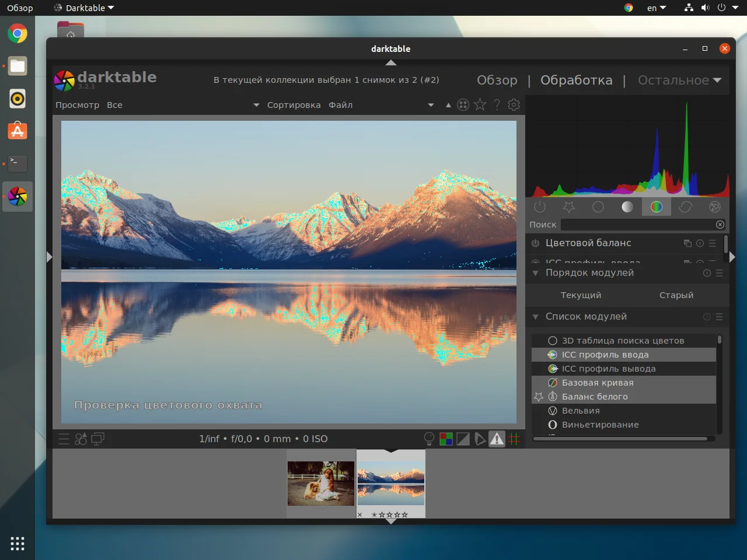Toggle the gamut check warning triangle
Image resolution: width=747 pixels, height=560 pixels.
pos(497,439)
